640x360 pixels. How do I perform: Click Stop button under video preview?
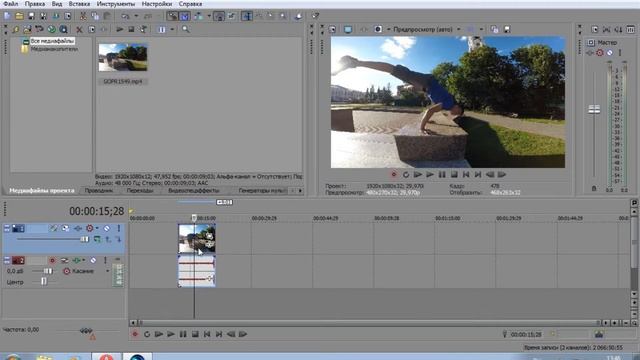[454, 175]
